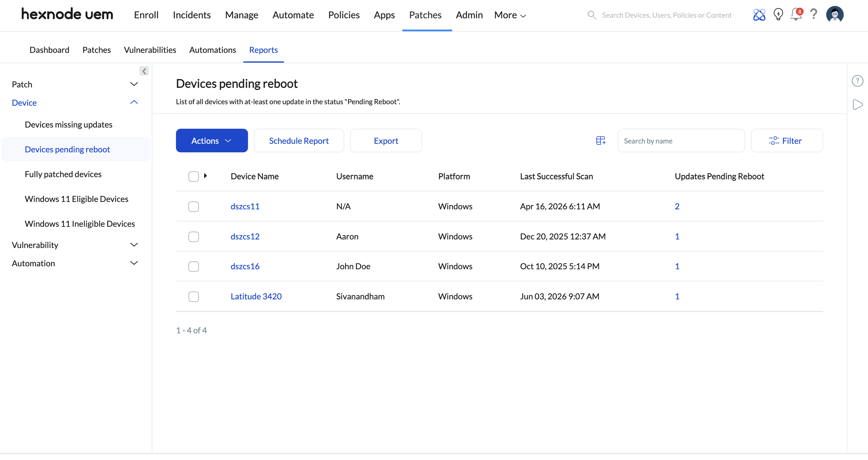Click pending reboot count 1 for Latitude 3420
The height and width of the screenshot is (460, 868).
click(677, 296)
